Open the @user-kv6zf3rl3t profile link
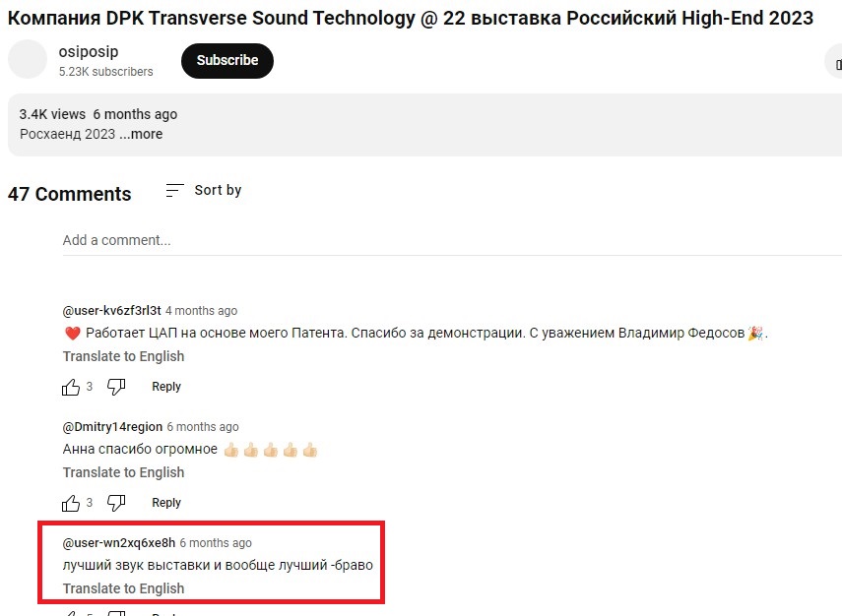The height and width of the screenshot is (616, 842). click(111, 311)
